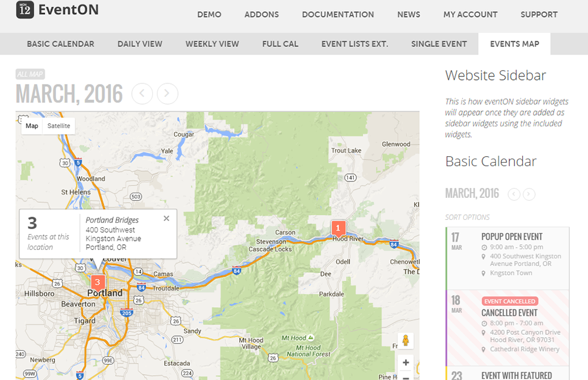Open DOCUMENTATION in top navigation
Image resolution: width=588 pixels, height=380 pixels.
coord(338,15)
